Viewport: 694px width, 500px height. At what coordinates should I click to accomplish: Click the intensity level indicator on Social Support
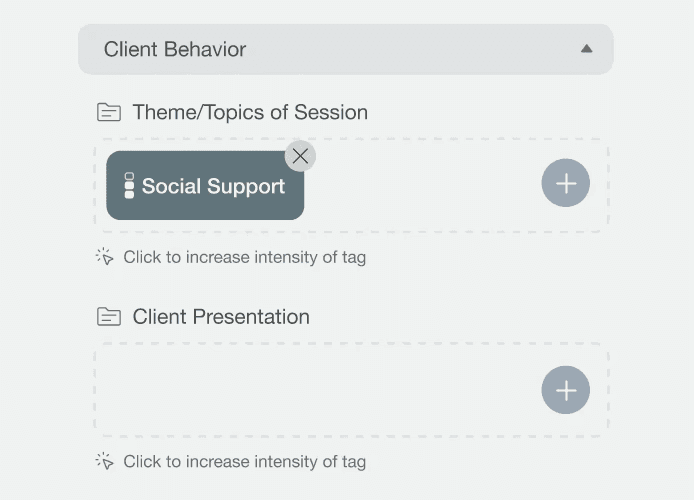[x=129, y=185]
